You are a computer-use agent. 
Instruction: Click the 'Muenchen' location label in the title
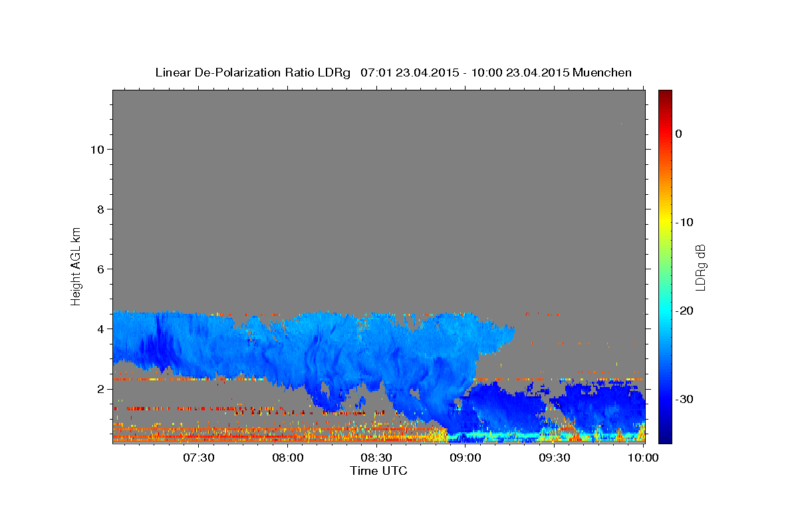(602, 72)
